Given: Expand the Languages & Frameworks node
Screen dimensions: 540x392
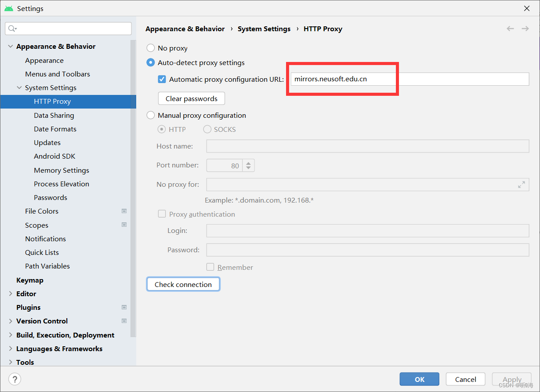Looking at the screenshot, I should [11, 348].
